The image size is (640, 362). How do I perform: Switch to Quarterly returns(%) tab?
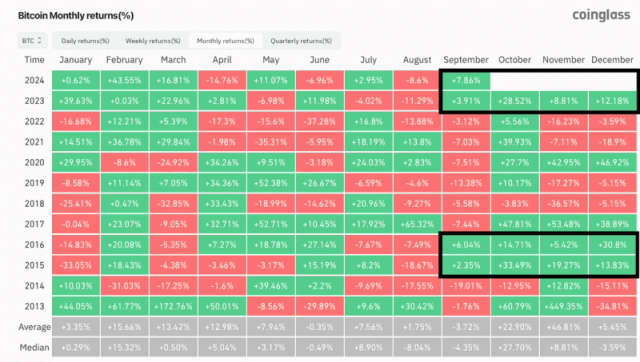pyautogui.click(x=301, y=41)
